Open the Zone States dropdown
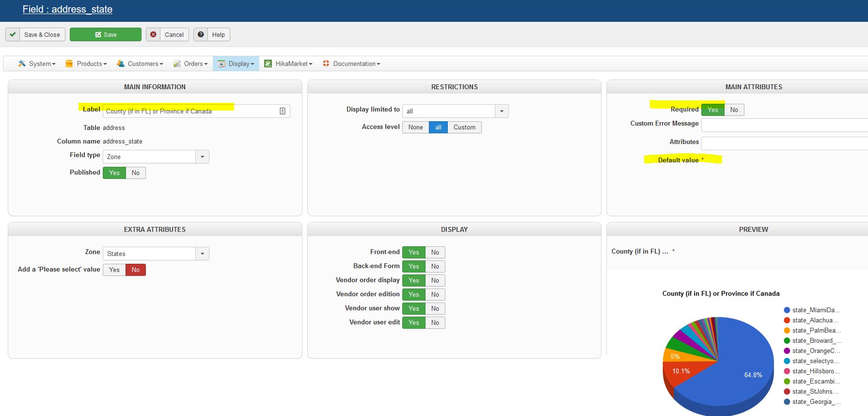Image resolution: width=868 pixels, height=416 pixels. [x=156, y=254]
